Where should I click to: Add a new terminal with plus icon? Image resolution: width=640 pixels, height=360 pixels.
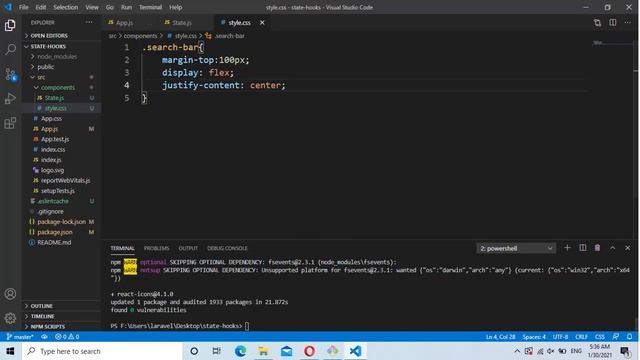(x=567, y=248)
